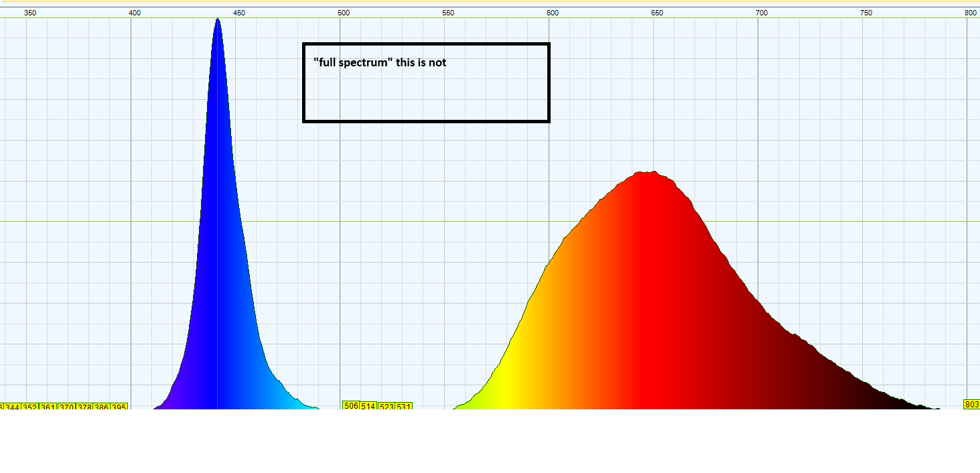Select the 531 wavelength marker label
980x473 pixels.
click(404, 407)
